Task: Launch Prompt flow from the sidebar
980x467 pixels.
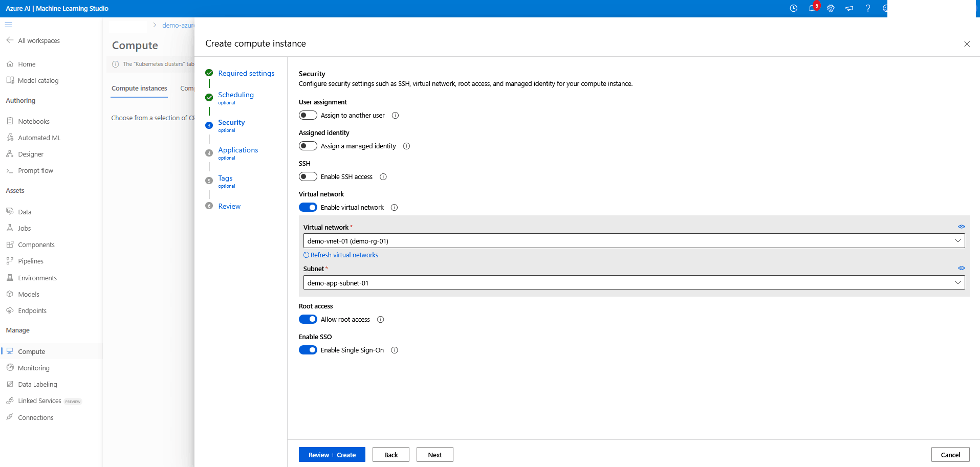Action: [35, 170]
